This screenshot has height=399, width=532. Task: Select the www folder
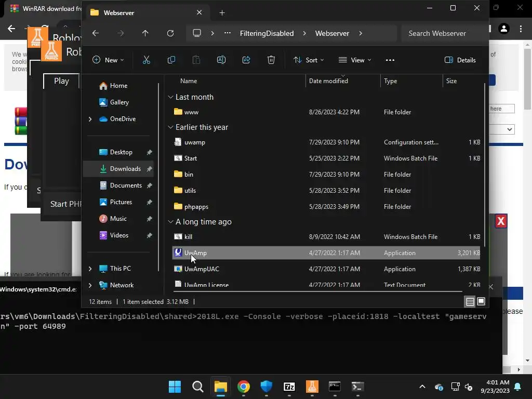click(326, 112)
